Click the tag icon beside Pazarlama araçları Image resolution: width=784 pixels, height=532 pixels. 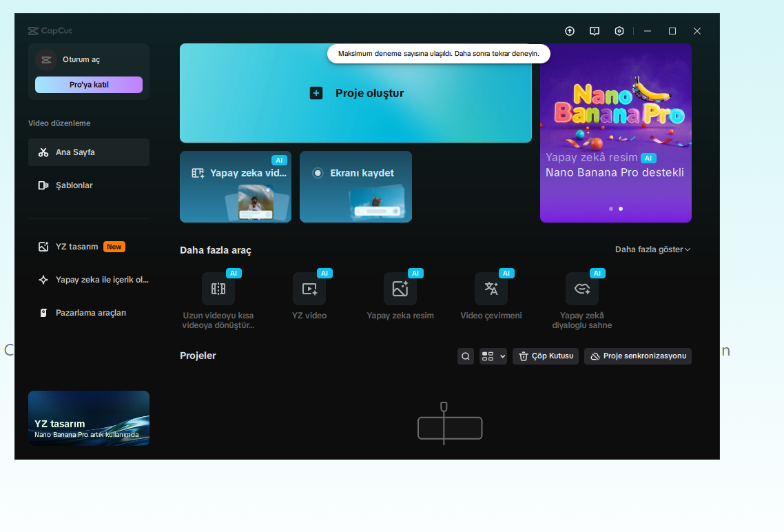(43, 312)
